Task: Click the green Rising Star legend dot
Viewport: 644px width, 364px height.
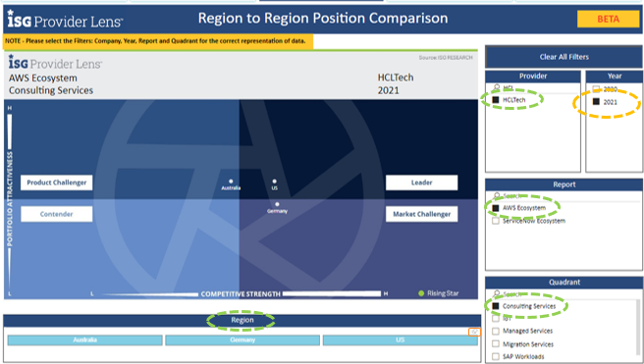Action: (421, 293)
